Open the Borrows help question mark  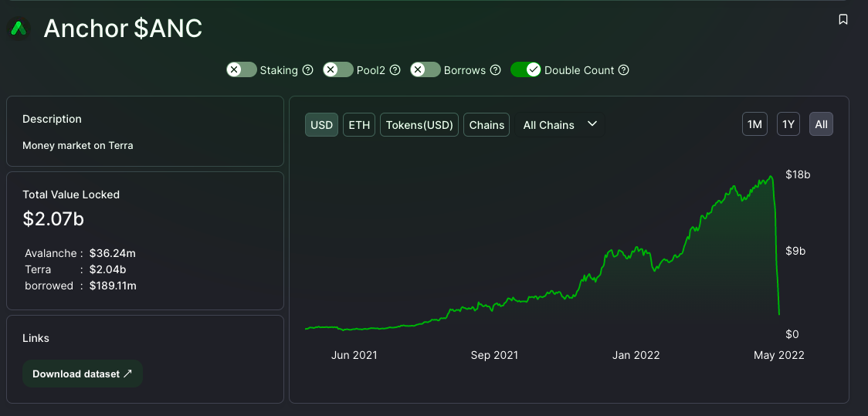tap(496, 70)
